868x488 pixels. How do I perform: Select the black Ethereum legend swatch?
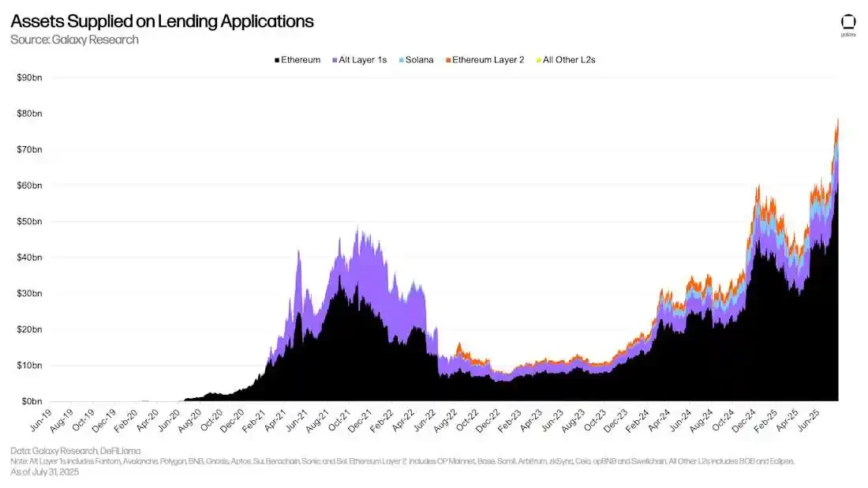[277, 59]
